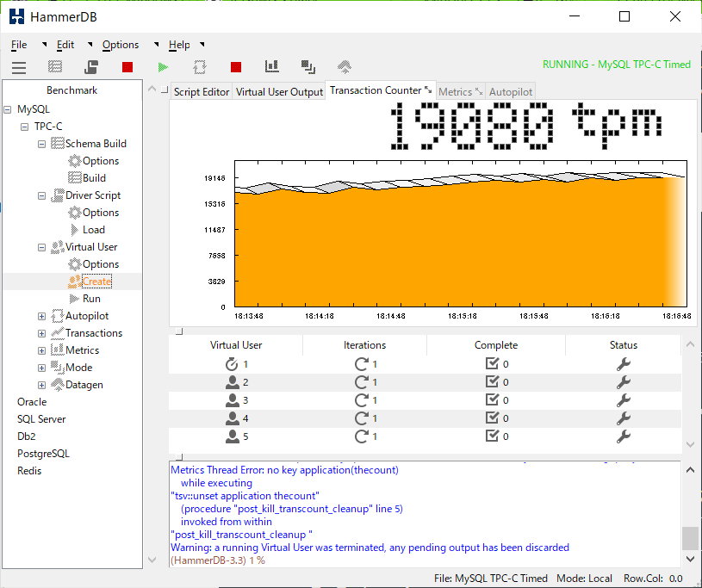Screen dimensions: 702x588
Task: Select PostgreSQL in the Benchmark tree
Action: (x=43, y=454)
